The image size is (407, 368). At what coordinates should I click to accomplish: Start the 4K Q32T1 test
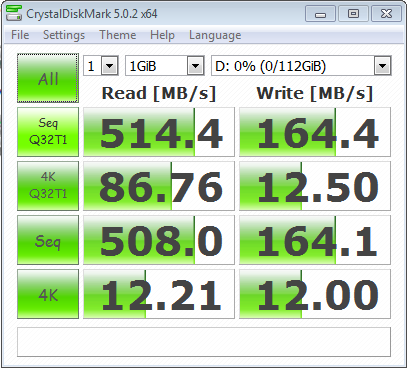point(48,186)
